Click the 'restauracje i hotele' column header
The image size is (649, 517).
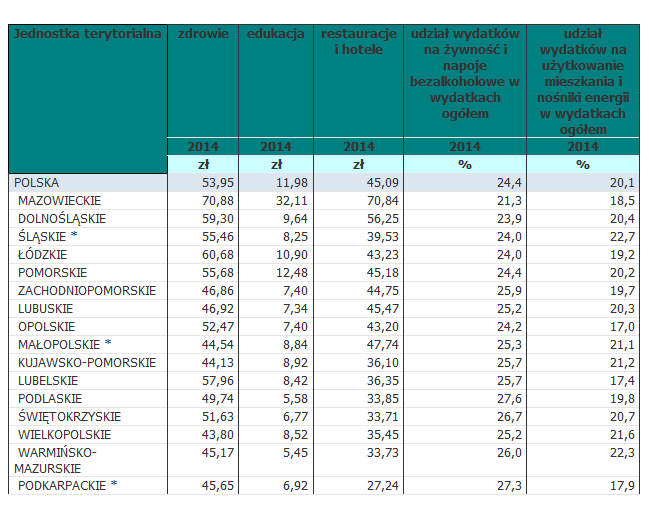(358, 81)
